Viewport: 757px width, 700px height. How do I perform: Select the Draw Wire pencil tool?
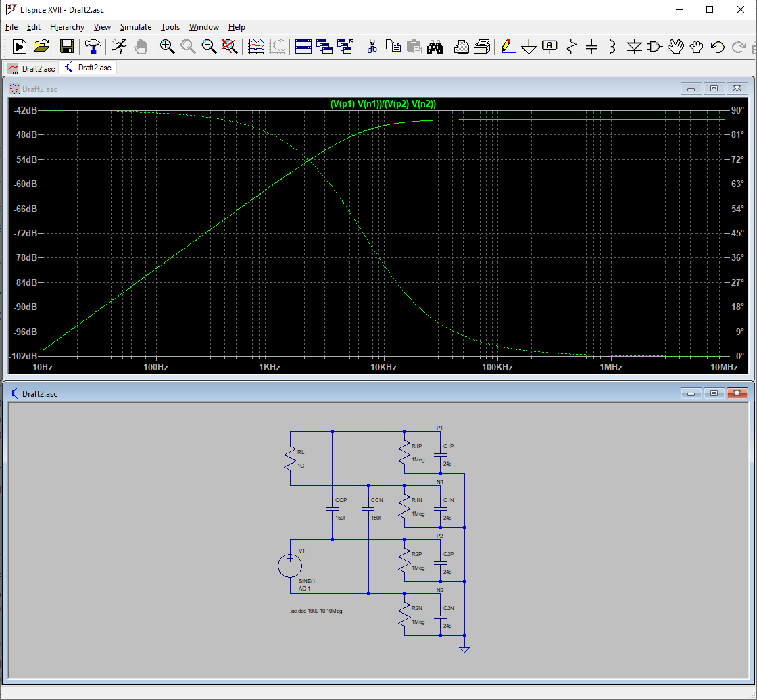pos(508,47)
